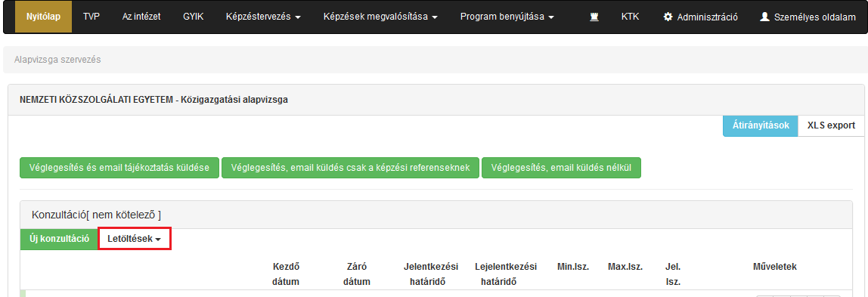Viewport: 868px width, 297px height.
Task: Click the Adminisztráció gear icon
Action: click(x=668, y=17)
